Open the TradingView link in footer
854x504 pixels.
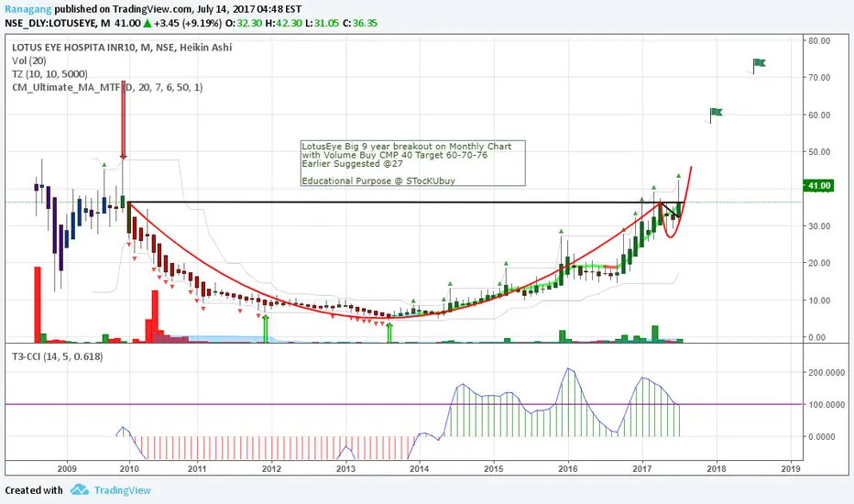click(122, 490)
